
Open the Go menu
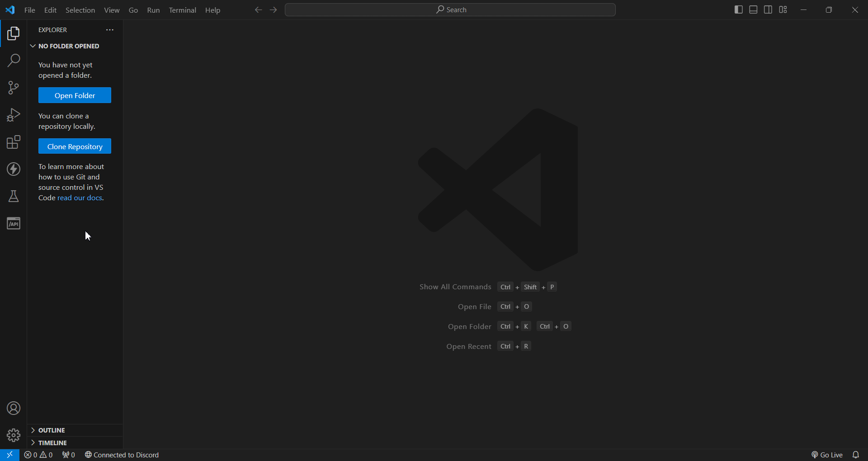tap(133, 10)
